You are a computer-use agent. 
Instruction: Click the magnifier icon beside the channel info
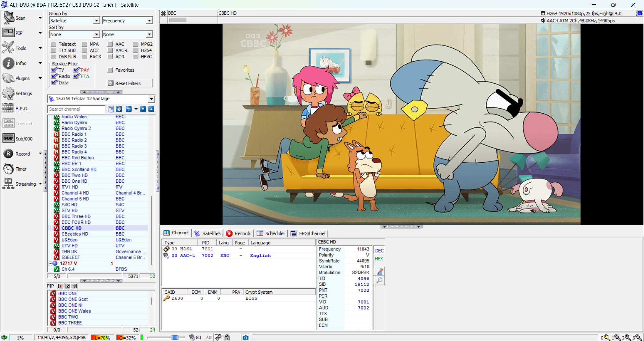(x=380, y=280)
